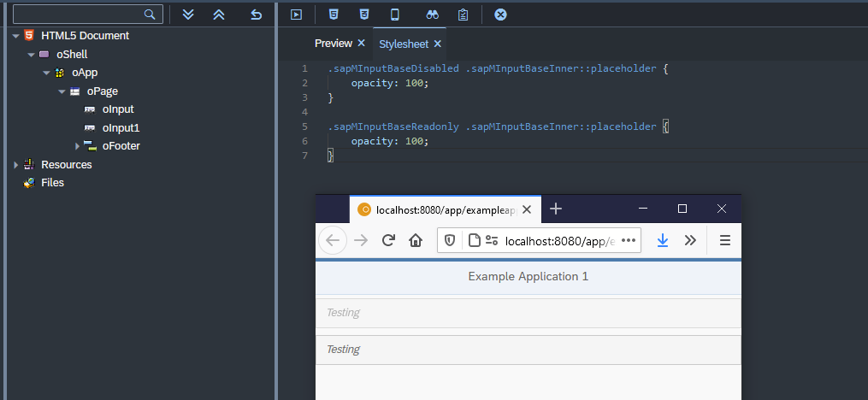
Task: Expand the oFooter tree node
Action: click(77, 146)
